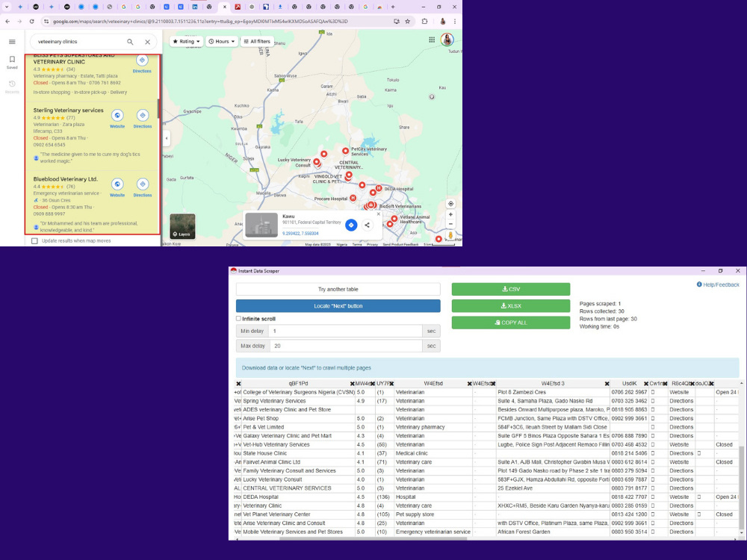Click the 'veteeinary clinics' search box
Image resolution: width=747 pixels, height=560 pixels.
pyautogui.click(x=78, y=42)
